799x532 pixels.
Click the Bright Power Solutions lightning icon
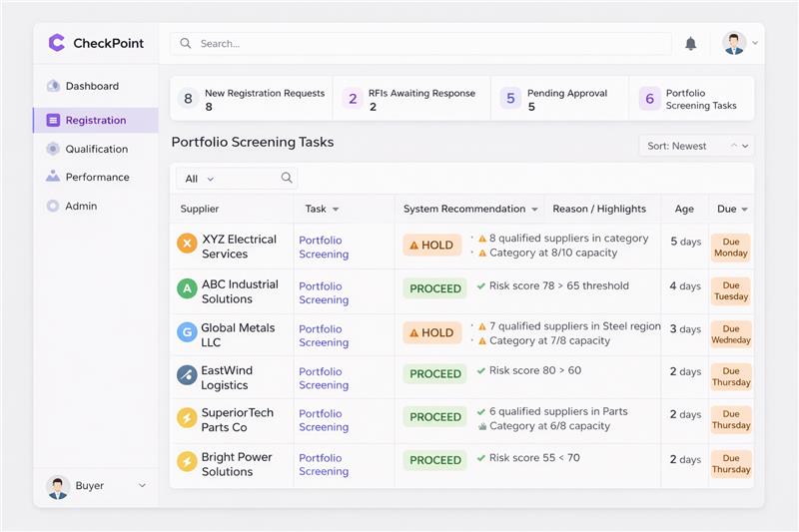pyautogui.click(x=187, y=461)
